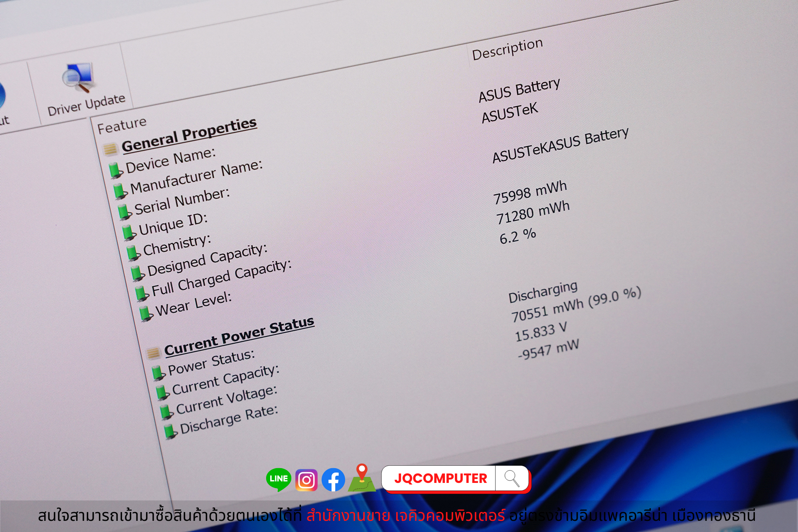The image size is (798, 532).
Task: Click the battery icon beside Manufacturer Name
Action: tap(120, 191)
